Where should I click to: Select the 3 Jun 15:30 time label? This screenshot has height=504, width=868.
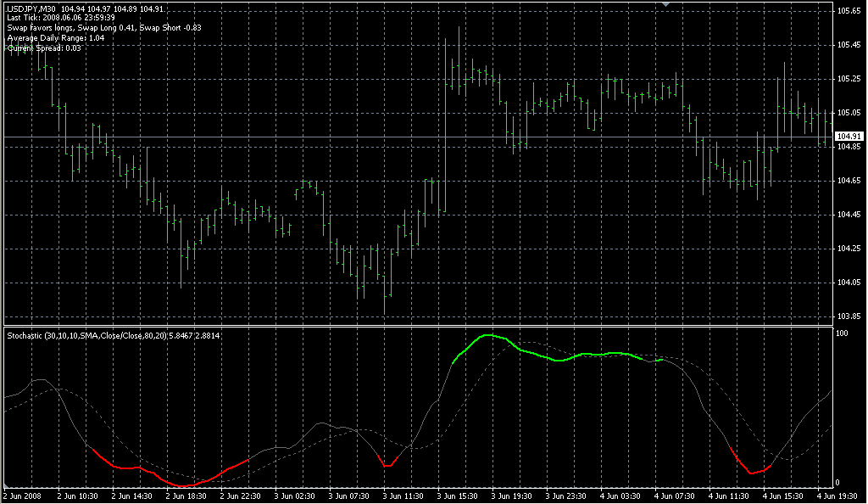pyautogui.click(x=455, y=496)
